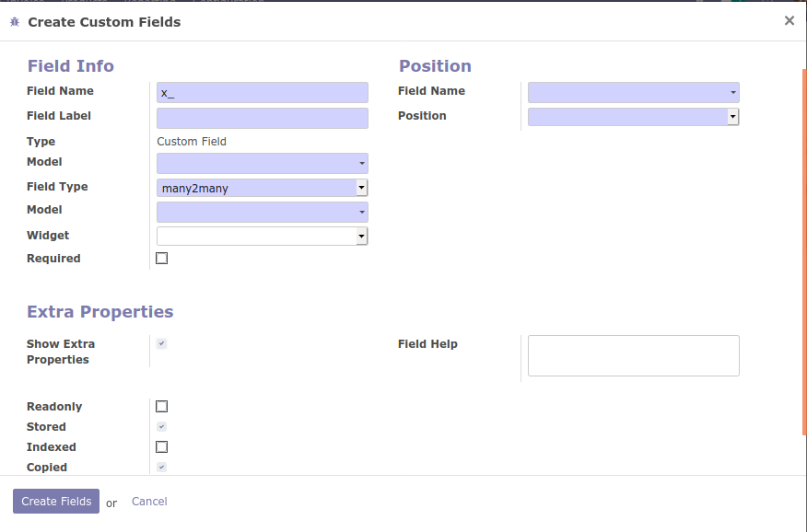807x532 pixels.
Task: Click the Cancel link
Action: pyautogui.click(x=149, y=502)
